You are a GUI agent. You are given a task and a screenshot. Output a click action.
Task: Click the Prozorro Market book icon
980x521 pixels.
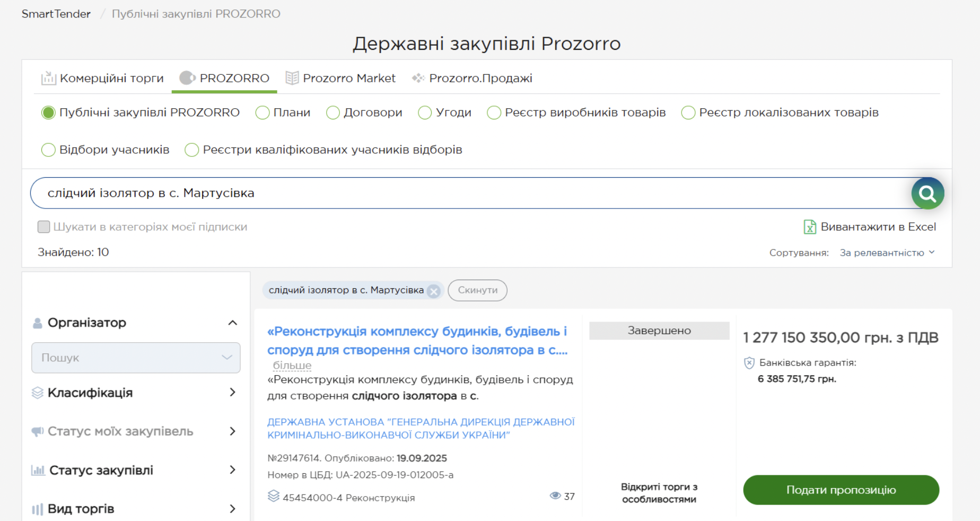(292, 78)
